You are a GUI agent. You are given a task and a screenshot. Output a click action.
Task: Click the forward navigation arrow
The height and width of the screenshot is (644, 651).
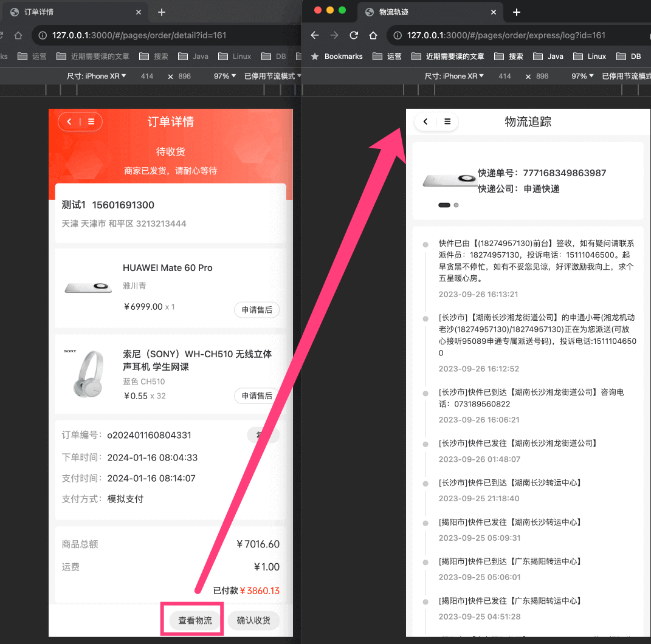click(334, 35)
